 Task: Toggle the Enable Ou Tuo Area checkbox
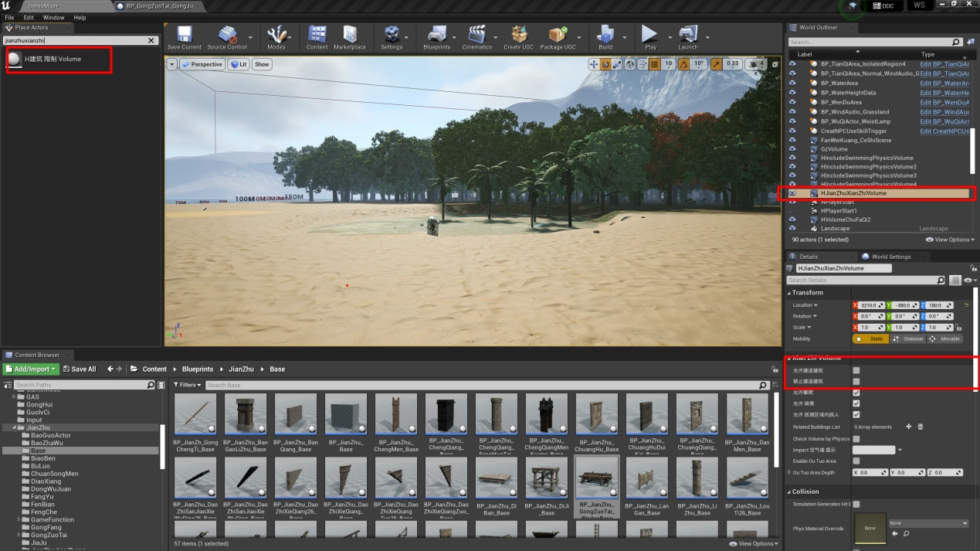856,461
